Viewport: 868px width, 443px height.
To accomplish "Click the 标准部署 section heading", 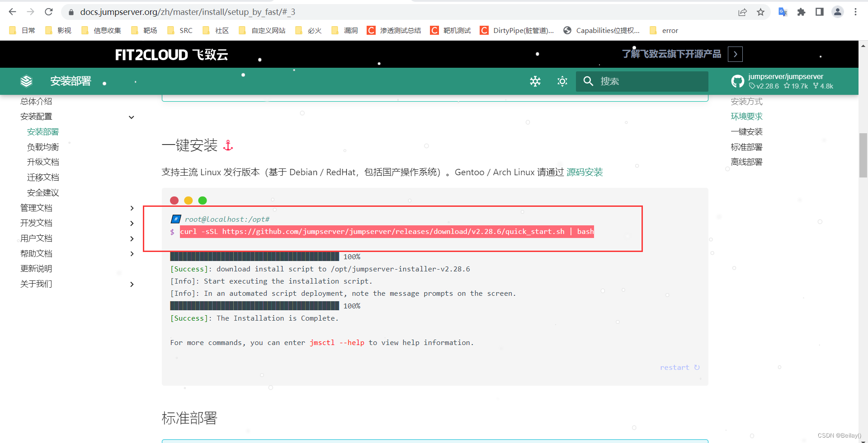I will (x=189, y=418).
